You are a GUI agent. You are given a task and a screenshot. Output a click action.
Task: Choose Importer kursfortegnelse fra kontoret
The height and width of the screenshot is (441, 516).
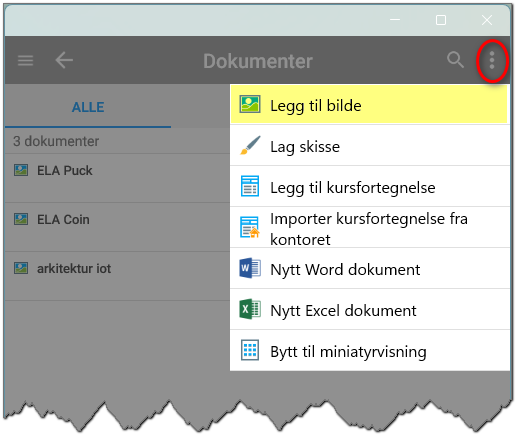[x=370, y=227]
